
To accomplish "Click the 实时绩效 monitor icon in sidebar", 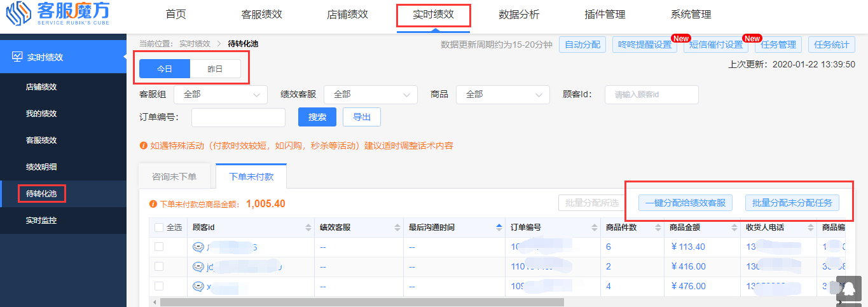I will pyautogui.click(x=17, y=57).
